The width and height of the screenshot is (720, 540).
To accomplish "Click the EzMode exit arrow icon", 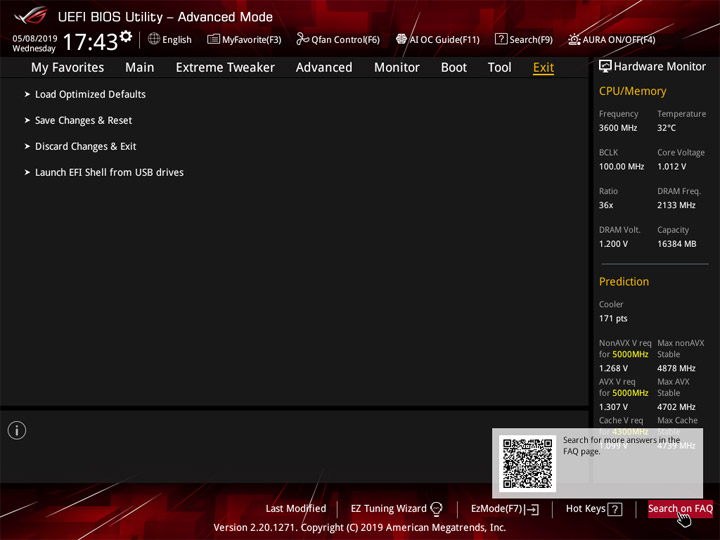I will (x=532, y=509).
